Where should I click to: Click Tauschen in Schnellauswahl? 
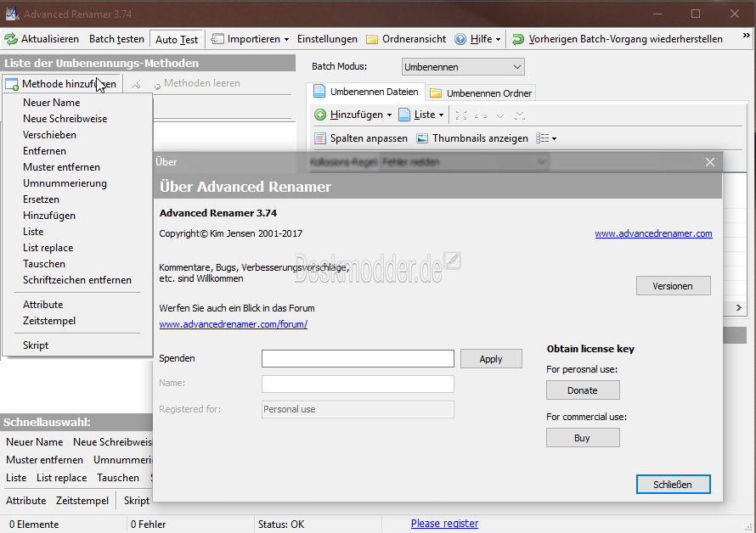click(117, 478)
